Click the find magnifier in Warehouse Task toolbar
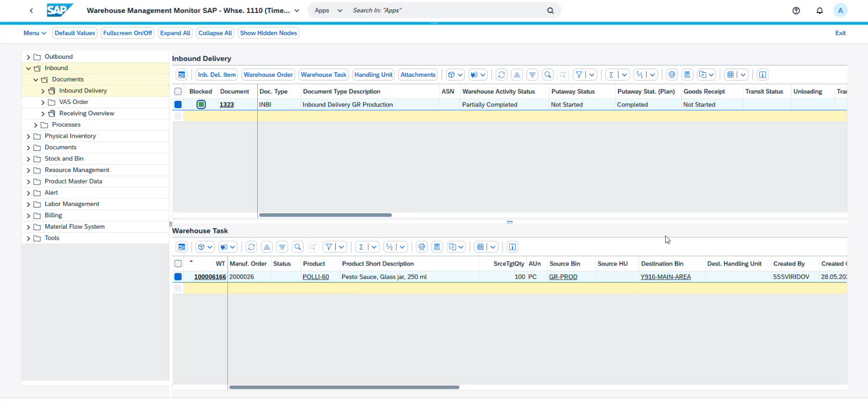This screenshot has width=868, height=407. tap(298, 247)
